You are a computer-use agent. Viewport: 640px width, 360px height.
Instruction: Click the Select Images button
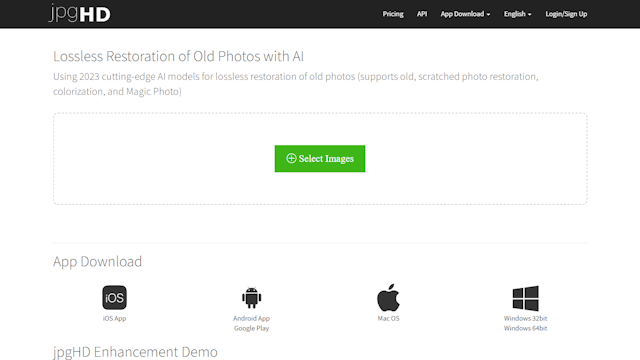(x=320, y=158)
